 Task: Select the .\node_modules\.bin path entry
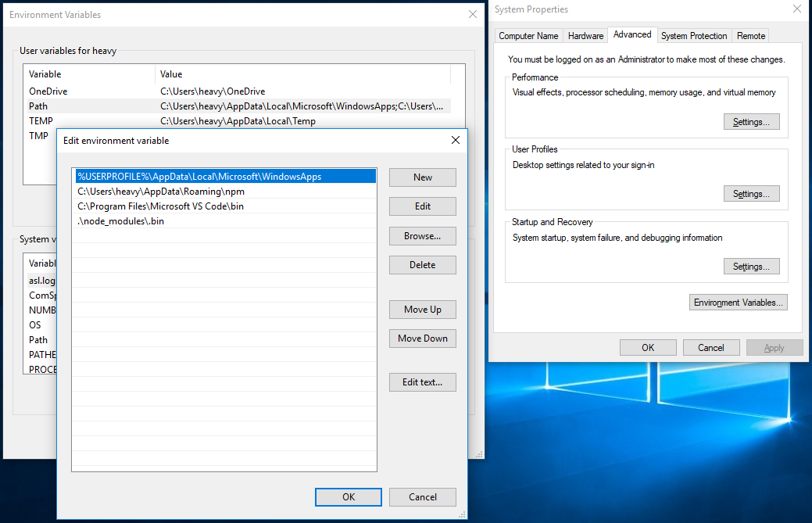[x=225, y=221]
